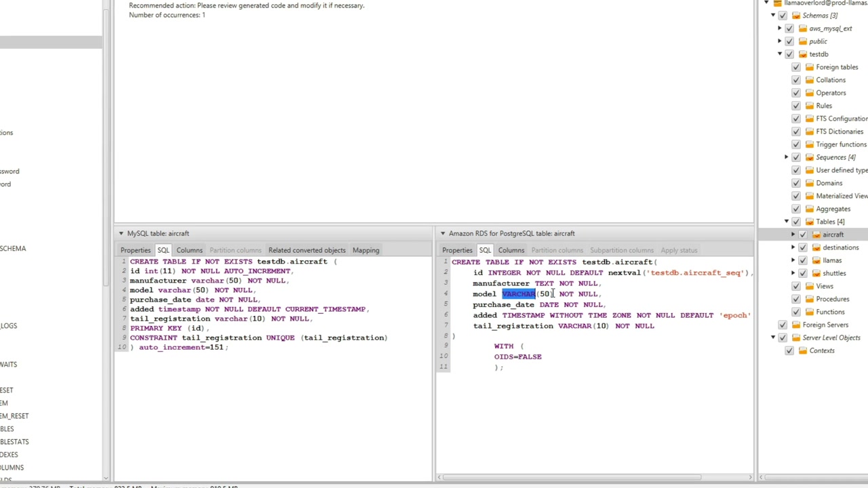Expand the public schema node
Screen dimensions: 868x488
point(780,41)
